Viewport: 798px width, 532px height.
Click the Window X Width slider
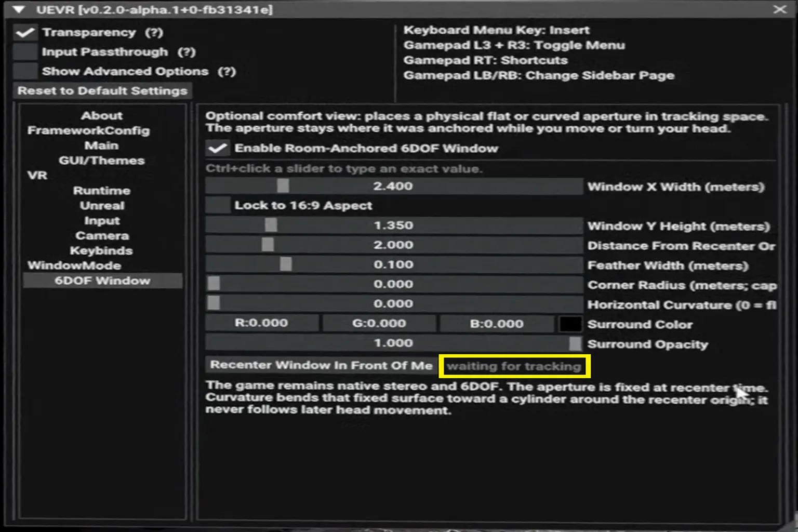(x=394, y=186)
